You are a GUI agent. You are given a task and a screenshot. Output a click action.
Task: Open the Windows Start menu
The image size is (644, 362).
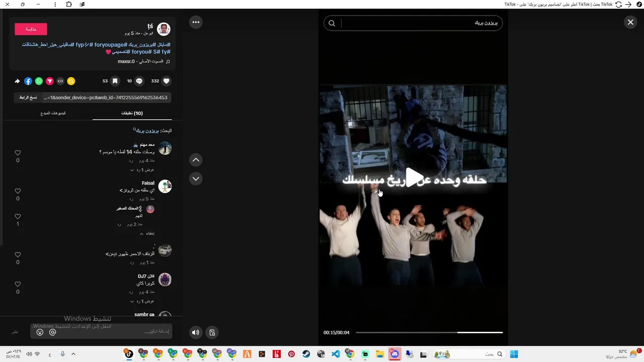[x=514, y=354]
